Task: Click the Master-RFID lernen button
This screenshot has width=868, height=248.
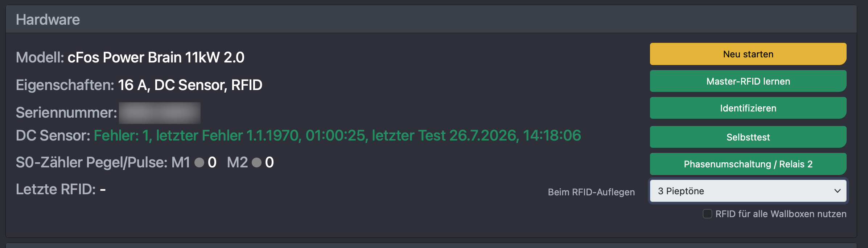Action: (748, 81)
